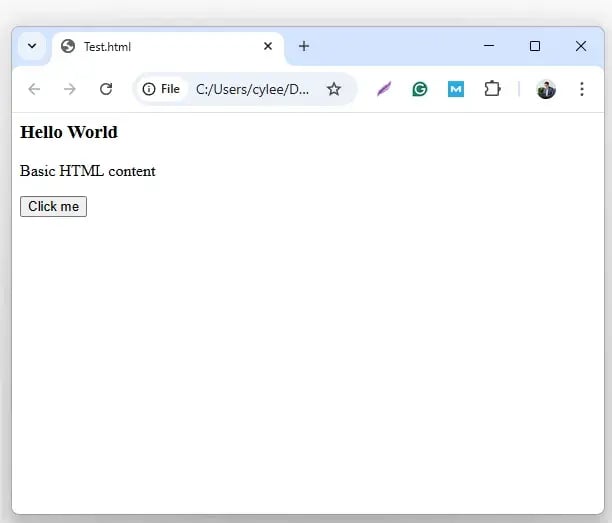Click the forward navigation arrow
Image resolution: width=612 pixels, height=523 pixels.
(70, 89)
